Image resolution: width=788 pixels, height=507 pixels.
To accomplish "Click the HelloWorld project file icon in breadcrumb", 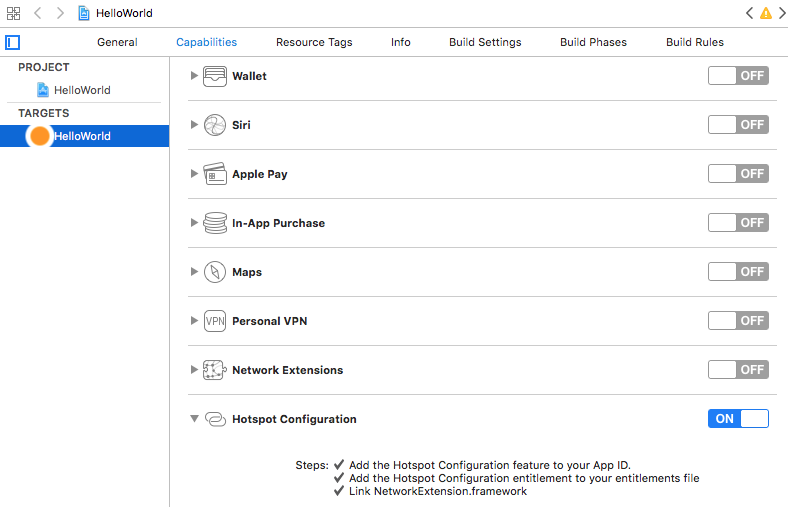I will click(84, 13).
